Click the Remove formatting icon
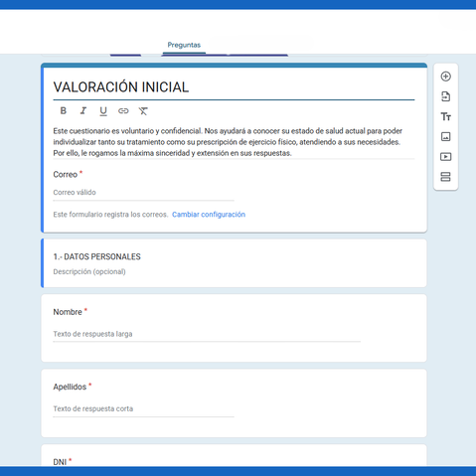The image size is (476, 476). 143,111
